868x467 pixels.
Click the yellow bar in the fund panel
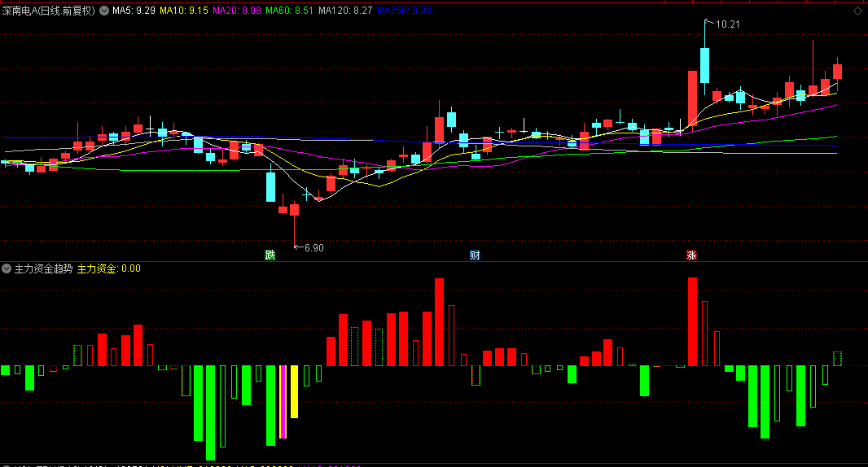[295, 392]
